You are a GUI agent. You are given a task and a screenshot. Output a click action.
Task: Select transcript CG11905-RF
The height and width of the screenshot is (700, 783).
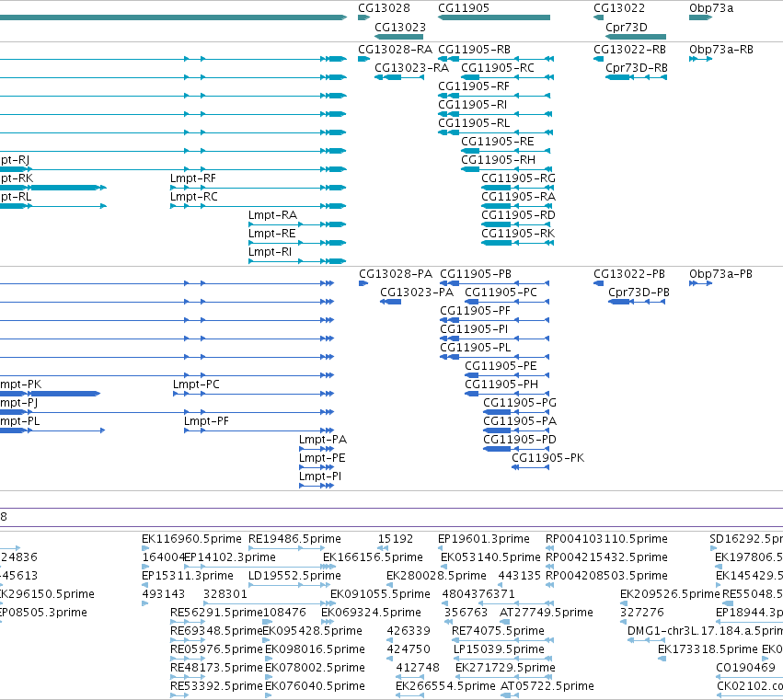(474, 86)
